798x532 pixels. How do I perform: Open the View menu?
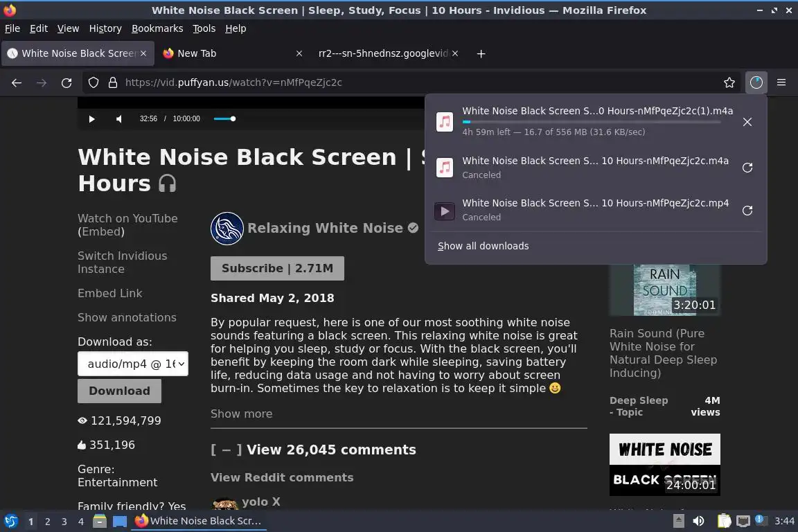point(68,28)
